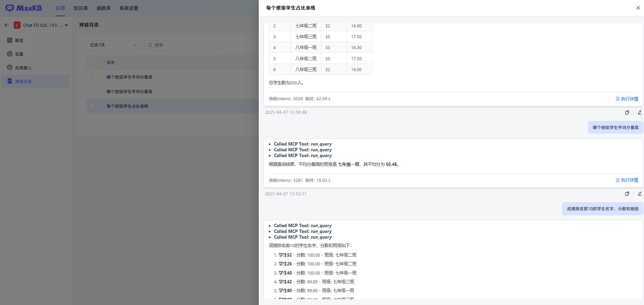Select 设置 in the left sidebar
644x305 pixels.
pos(35,54)
